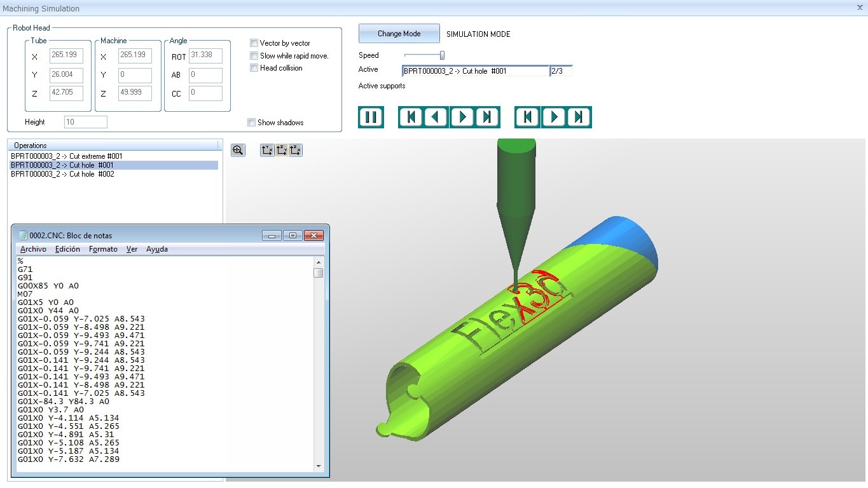Open the Archivo menu in Notepad

click(x=33, y=249)
